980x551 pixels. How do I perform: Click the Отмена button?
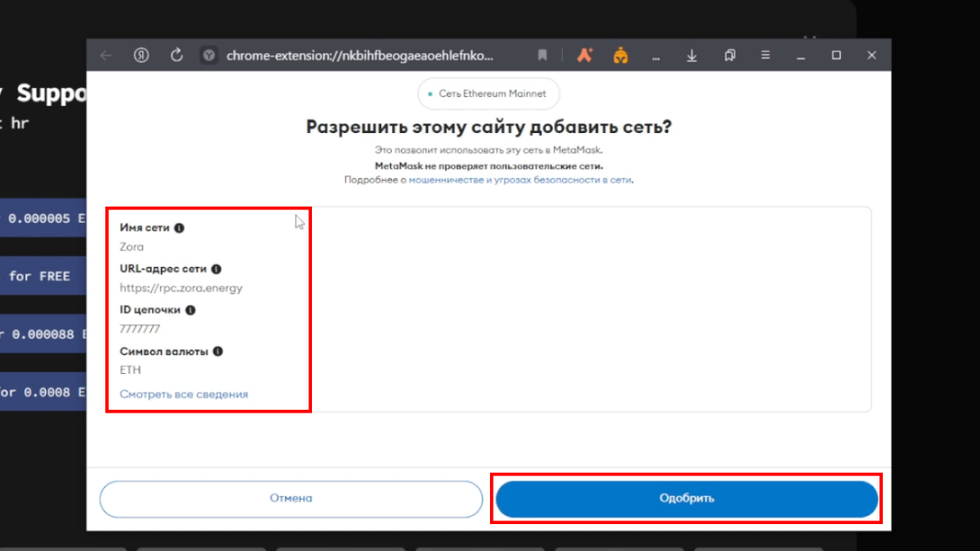[290, 499]
